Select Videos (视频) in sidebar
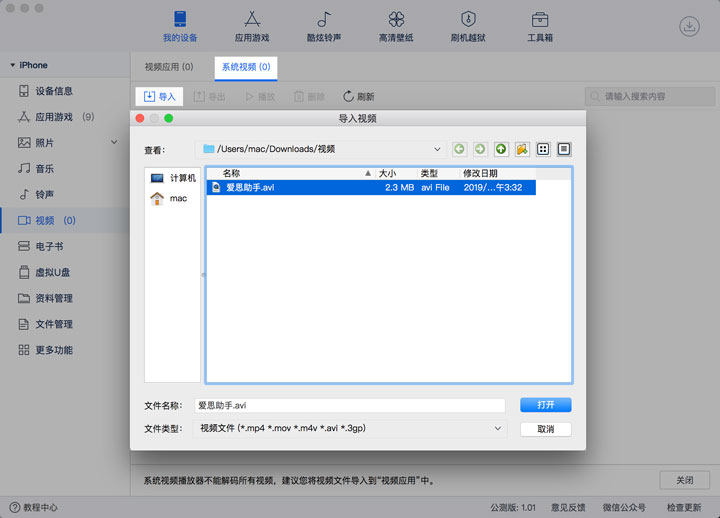Viewport: 720px width, 518px height. point(65,220)
